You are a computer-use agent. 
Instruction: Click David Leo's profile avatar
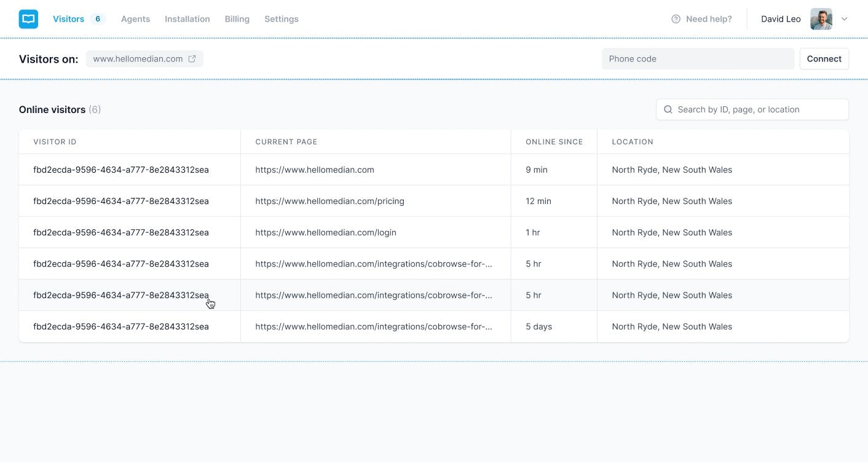821,18
